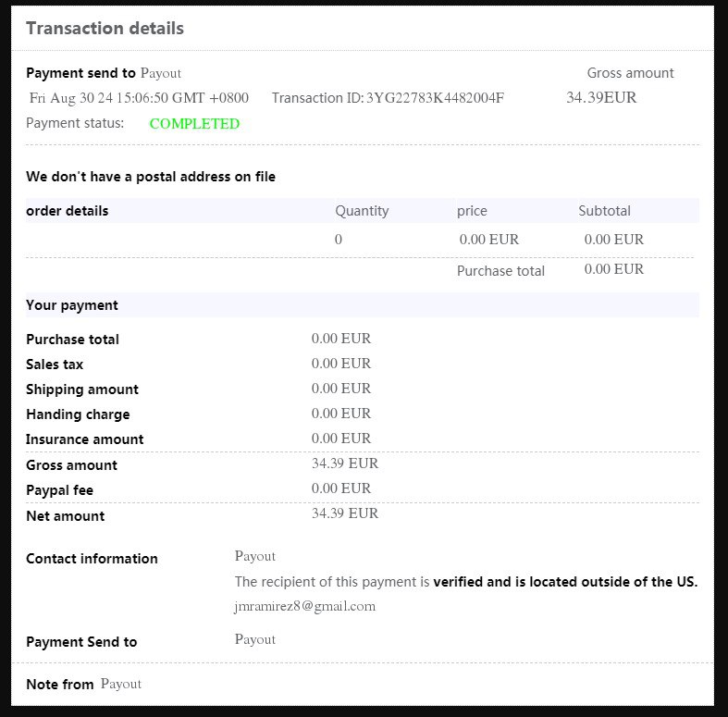Click the price column header
This screenshot has width=728, height=717.
[472, 211]
